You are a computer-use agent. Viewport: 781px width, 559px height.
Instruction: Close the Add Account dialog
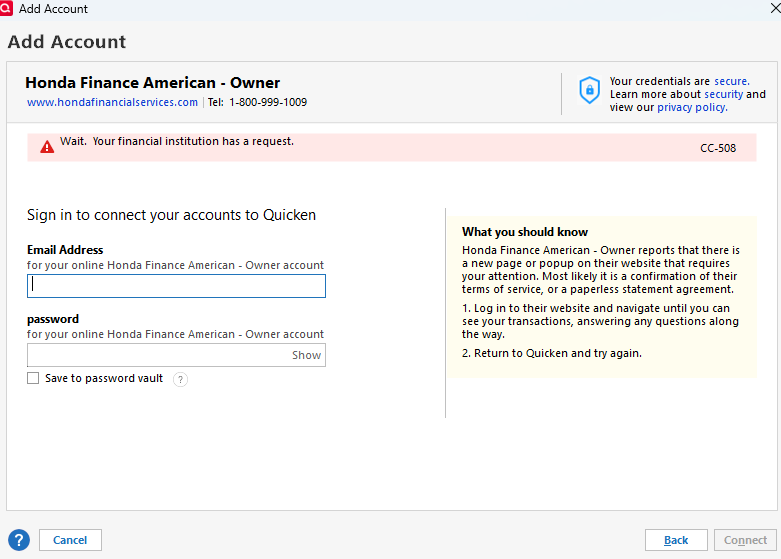775,8
